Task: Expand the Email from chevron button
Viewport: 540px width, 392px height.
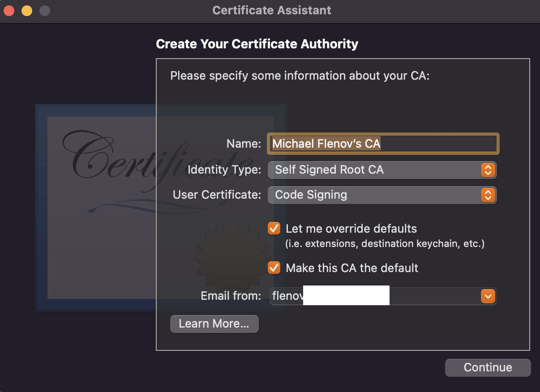Action: tap(488, 296)
